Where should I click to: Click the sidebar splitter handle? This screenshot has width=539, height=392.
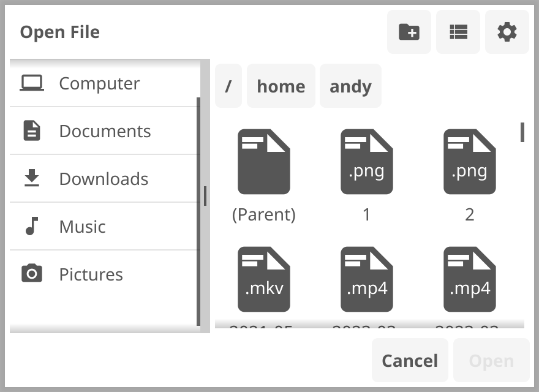[x=205, y=196]
